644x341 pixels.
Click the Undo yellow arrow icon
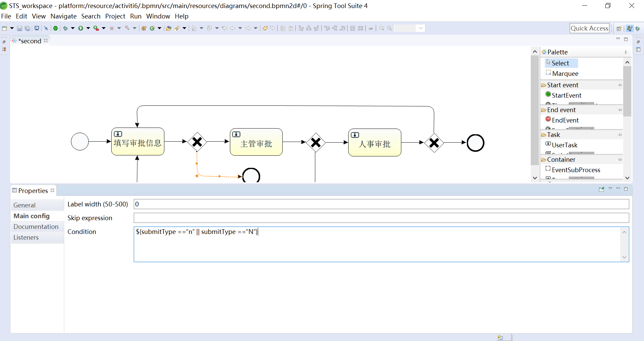265,28
